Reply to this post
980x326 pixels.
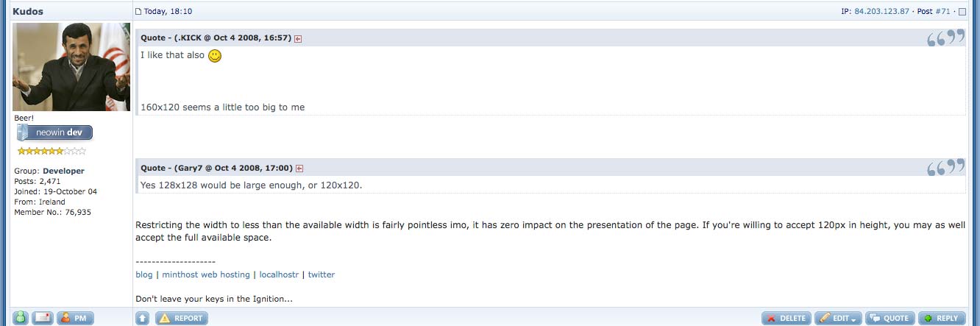[x=941, y=318]
